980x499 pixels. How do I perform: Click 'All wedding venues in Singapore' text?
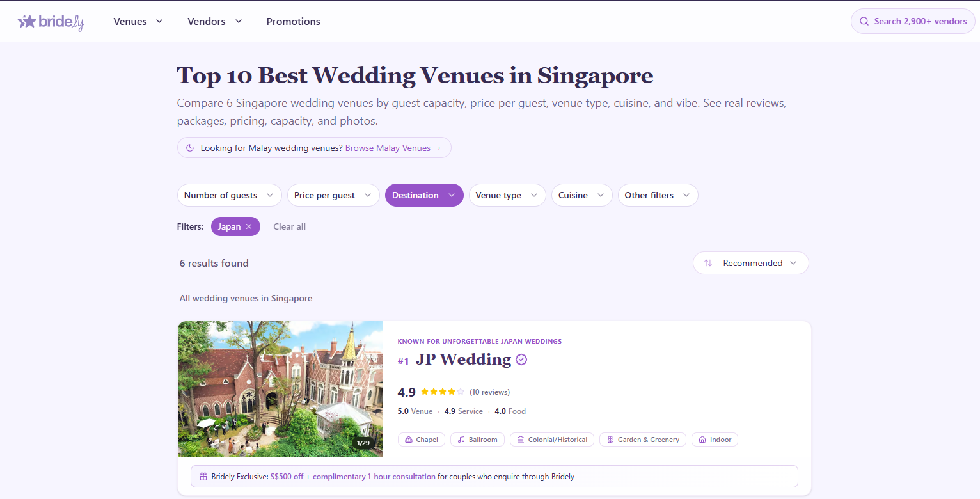click(246, 298)
